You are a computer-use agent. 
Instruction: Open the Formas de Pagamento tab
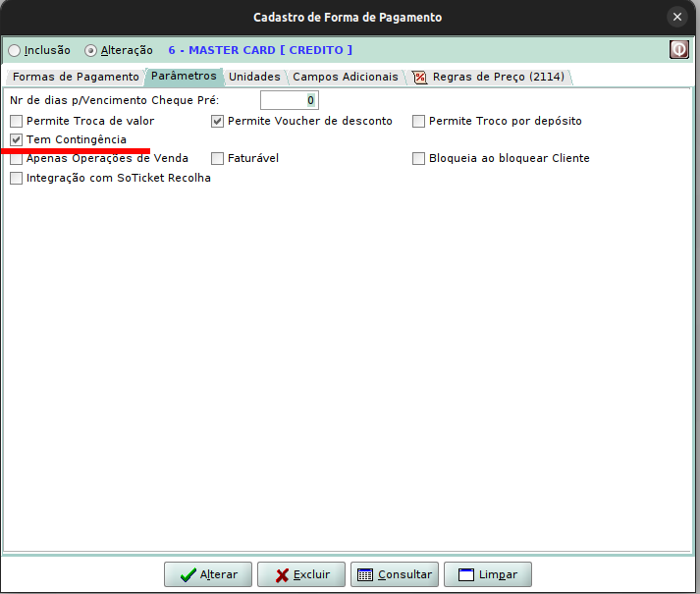click(76, 77)
